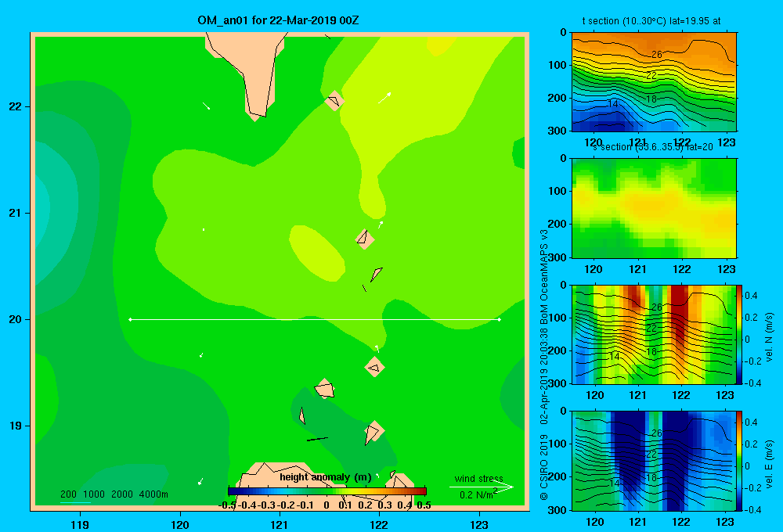Select the 'height anomaly (m)' legend label
This screenshot has height=532, width=783.
[326, 477]
